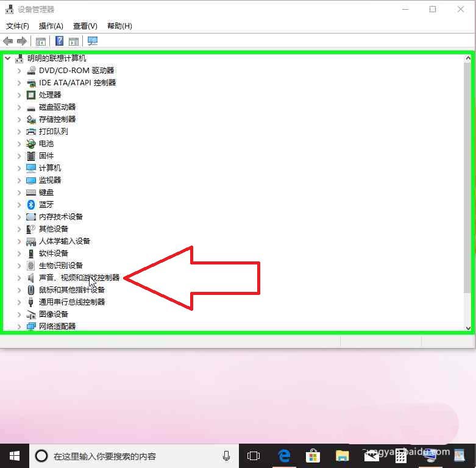Click the 处理器 processor chip icon
Viewport: 476px width, 468px height.
[31, 94]
